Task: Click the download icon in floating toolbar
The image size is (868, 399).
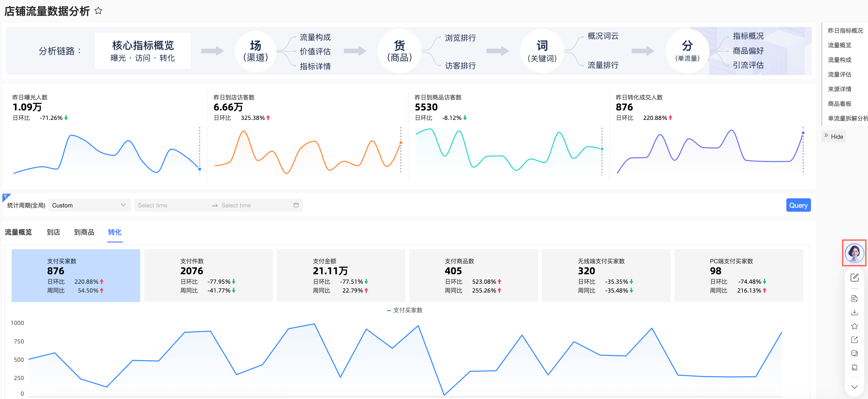Action: pyautogui.click(x=854, y=312)
